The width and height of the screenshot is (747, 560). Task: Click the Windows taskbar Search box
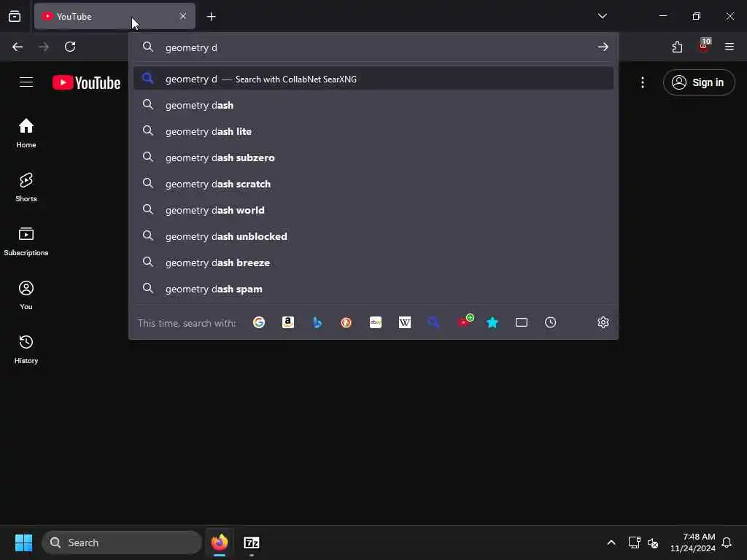pos(122,542)
